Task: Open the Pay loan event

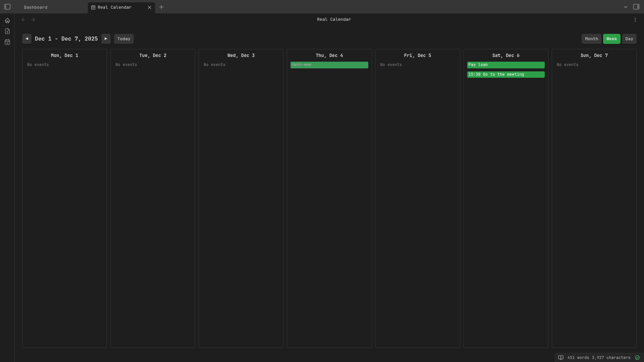Action: coord(505,65)
